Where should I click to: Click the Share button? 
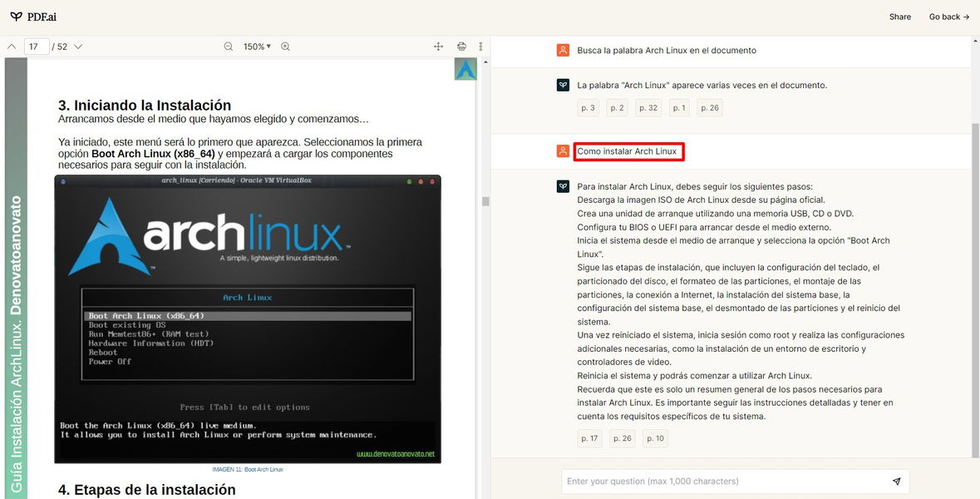pos(900,17)
